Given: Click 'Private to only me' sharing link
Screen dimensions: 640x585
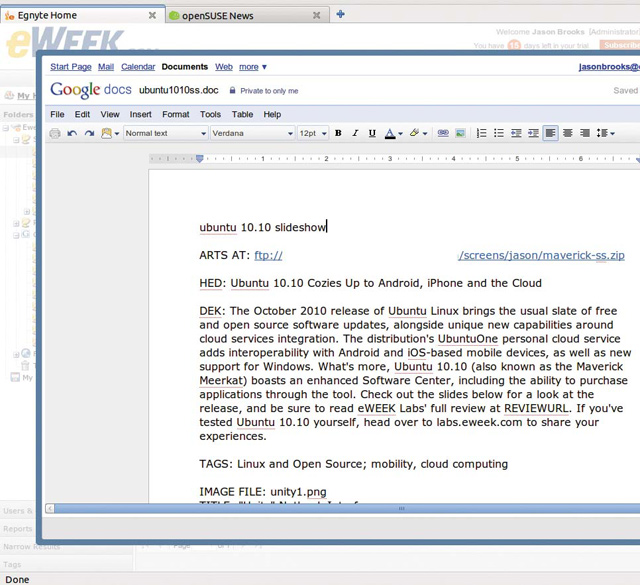Looking at the screenshot, I should coord(269,91).
